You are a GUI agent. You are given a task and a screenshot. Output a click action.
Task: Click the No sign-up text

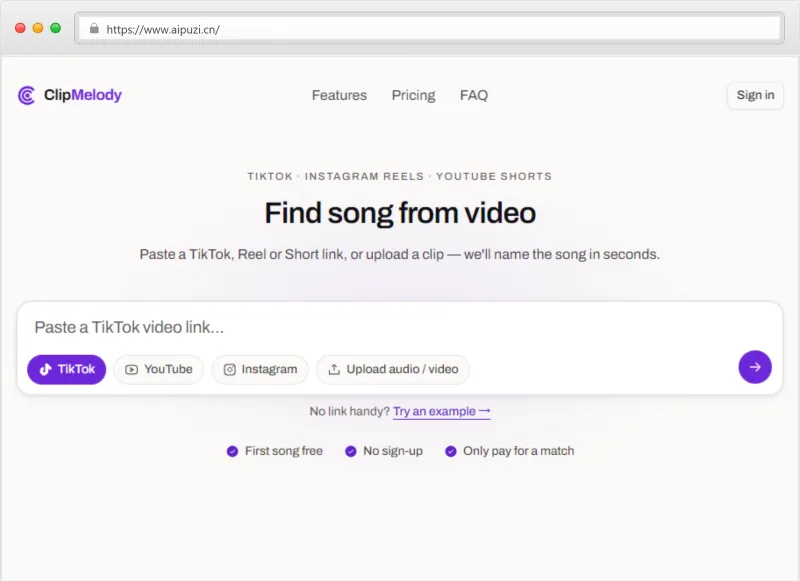coord(393,451)
